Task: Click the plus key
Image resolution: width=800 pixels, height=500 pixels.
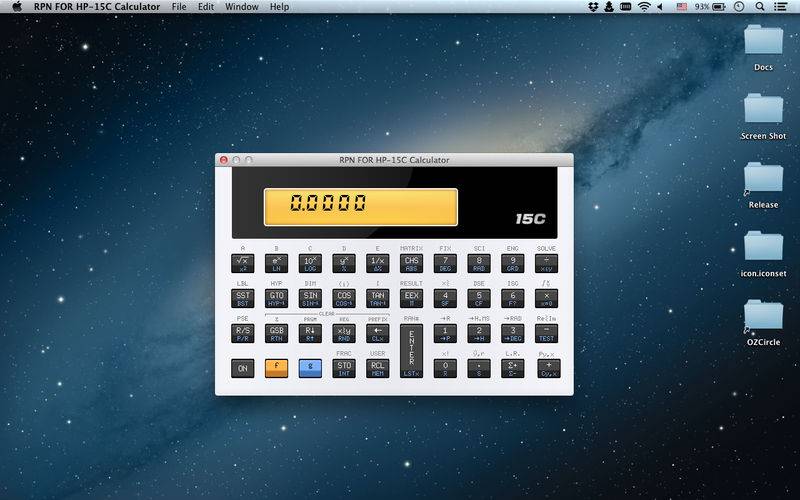Action: tap(548, 368)
